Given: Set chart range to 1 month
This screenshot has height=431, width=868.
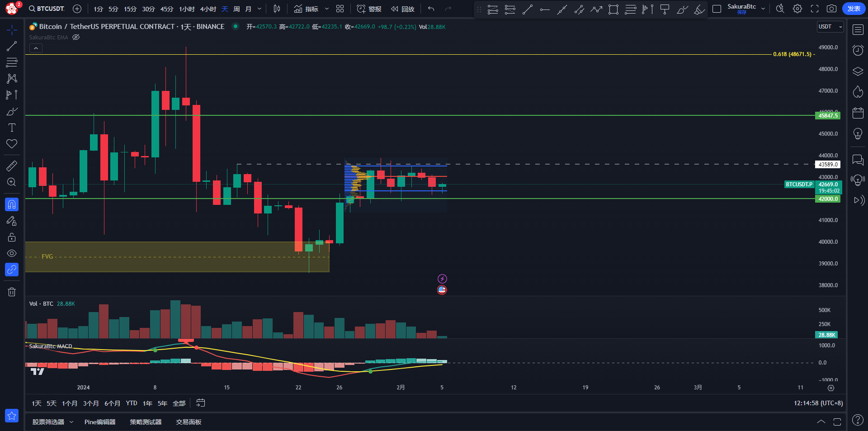Looking at the screenshot, I should tap(70, 403).
